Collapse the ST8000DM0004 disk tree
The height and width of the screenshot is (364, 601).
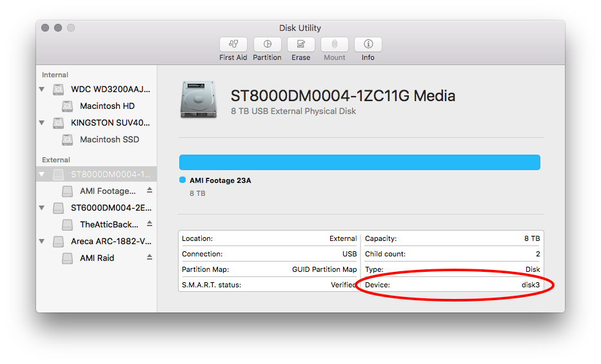[x=43, y=175]
